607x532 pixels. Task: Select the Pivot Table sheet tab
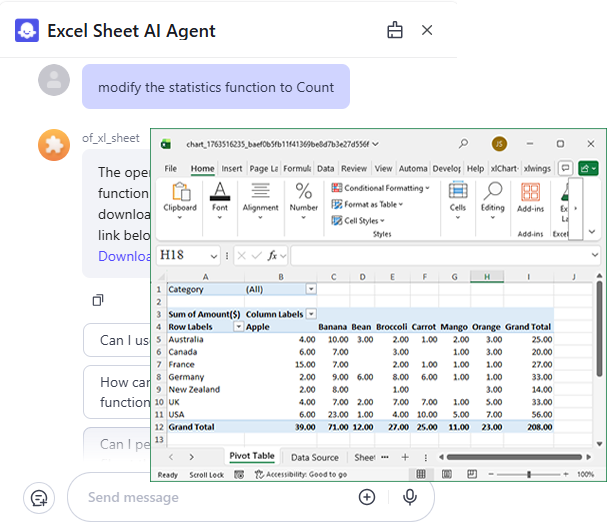(x=252, y=456)
